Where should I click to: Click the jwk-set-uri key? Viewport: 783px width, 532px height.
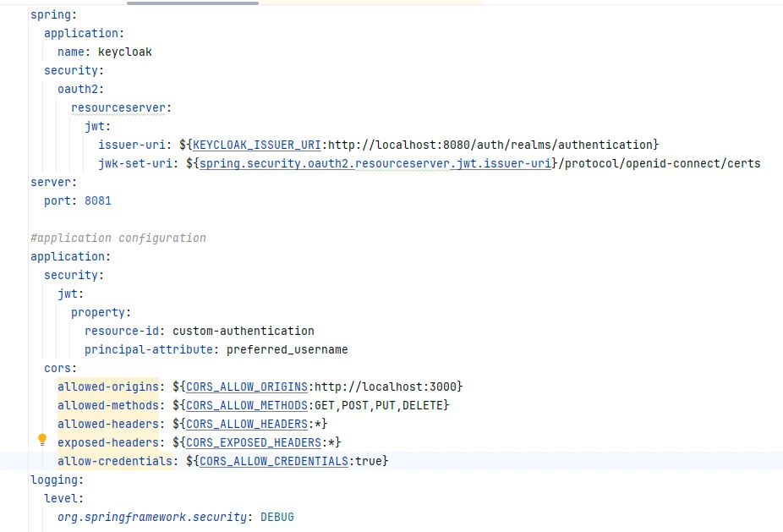(134, 163)
